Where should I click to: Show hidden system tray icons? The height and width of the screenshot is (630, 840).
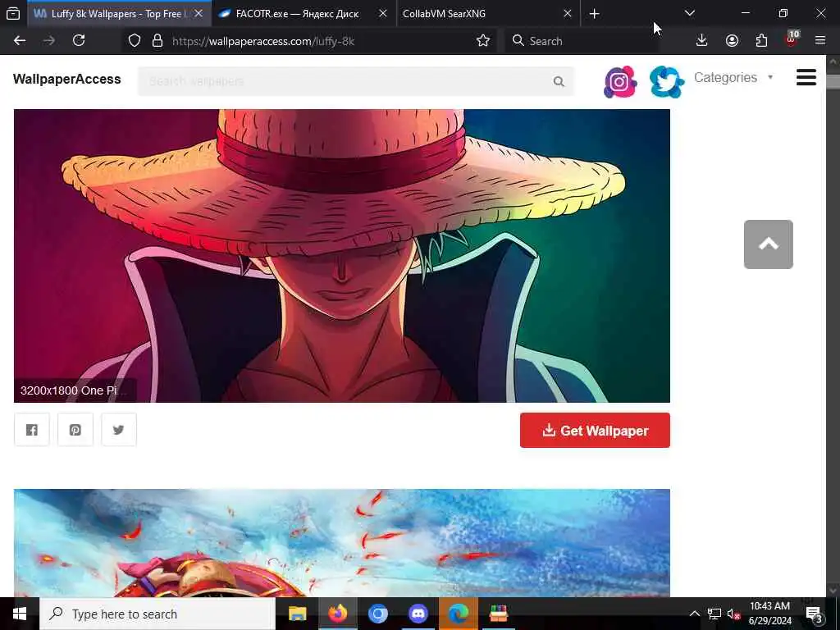coord(694,614)
